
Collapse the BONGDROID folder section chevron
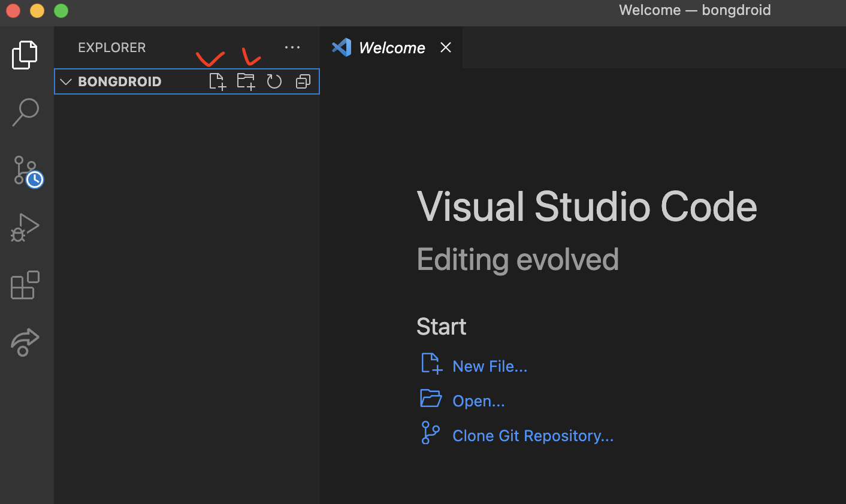tap(66, 81)
